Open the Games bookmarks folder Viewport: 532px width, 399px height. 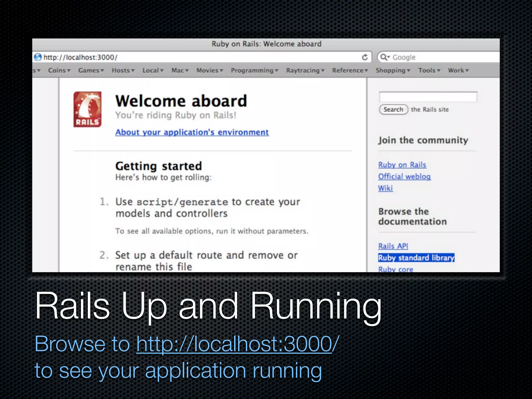coord(91,70)
